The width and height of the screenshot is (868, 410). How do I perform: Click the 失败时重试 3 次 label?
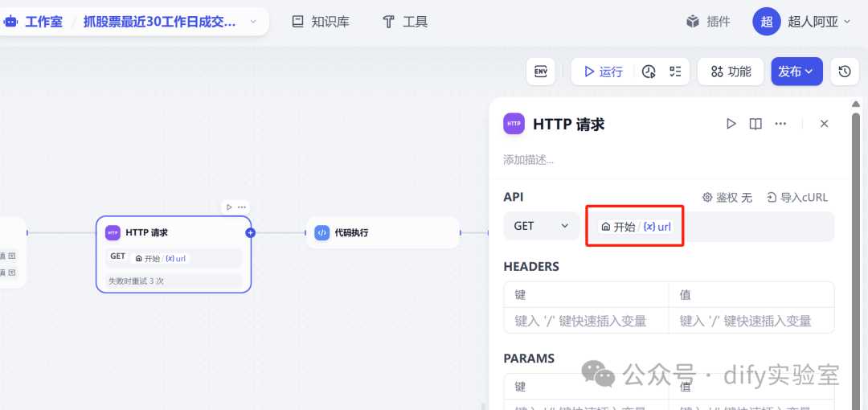136,281
